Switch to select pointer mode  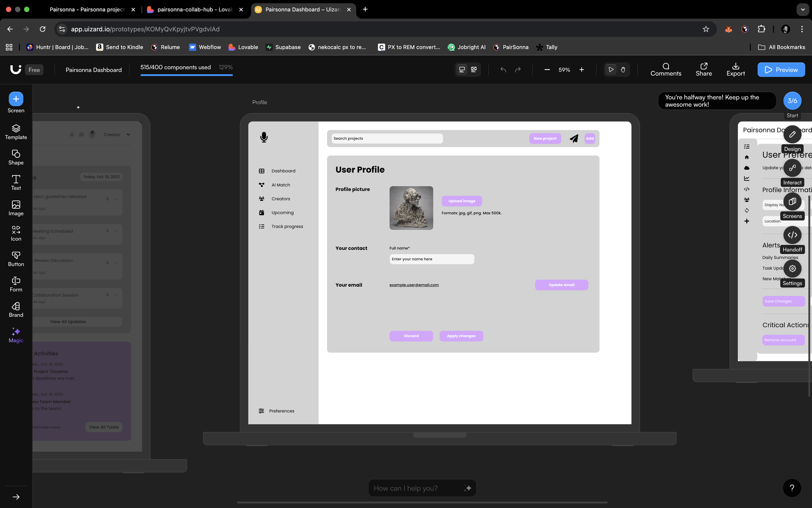[x=611, y=70]
